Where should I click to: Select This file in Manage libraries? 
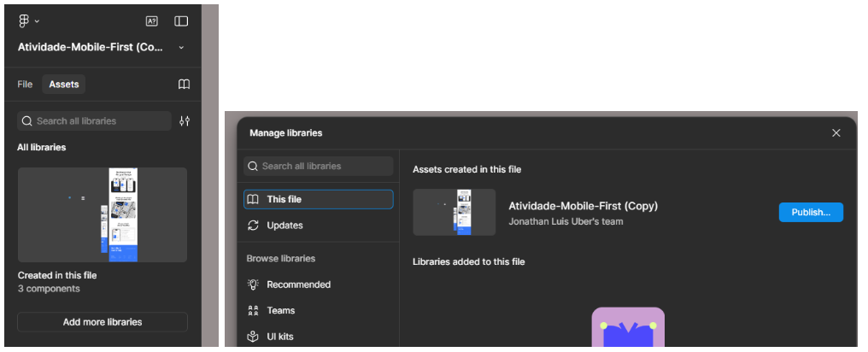click(319, 199)
